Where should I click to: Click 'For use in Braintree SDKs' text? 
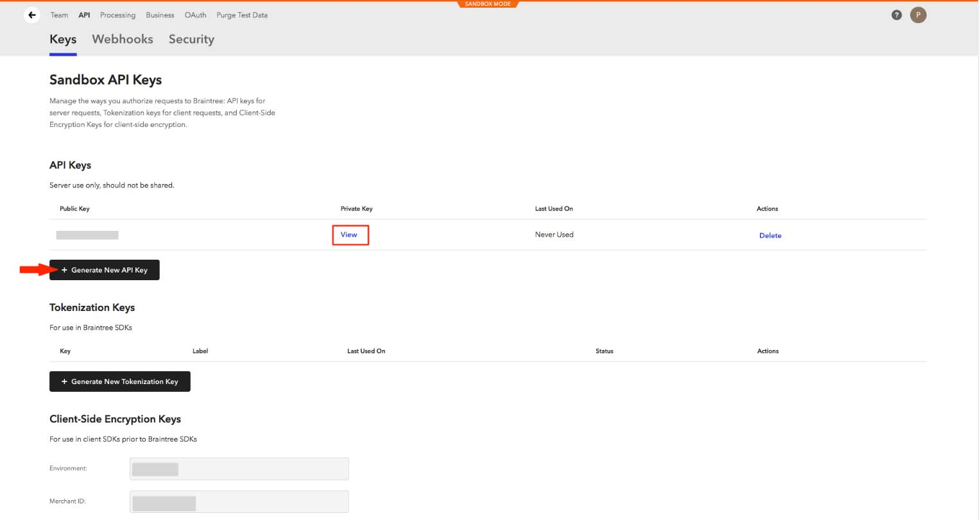pyautogui.click(x=90, y=328)
